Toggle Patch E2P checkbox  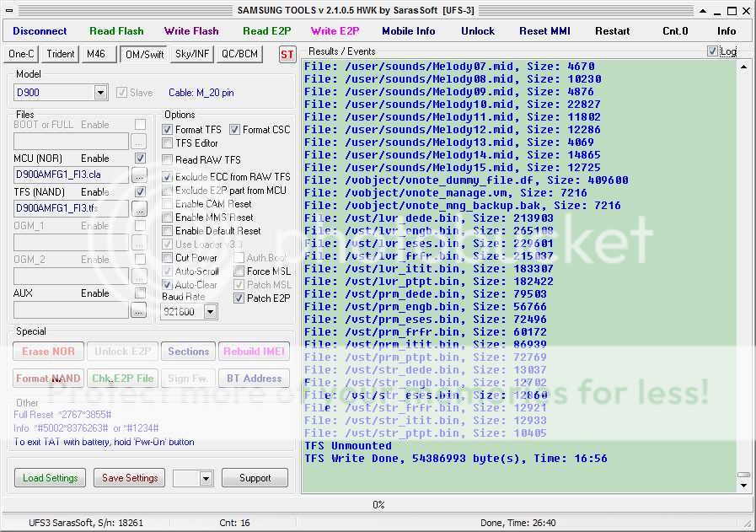pos(239,298)
